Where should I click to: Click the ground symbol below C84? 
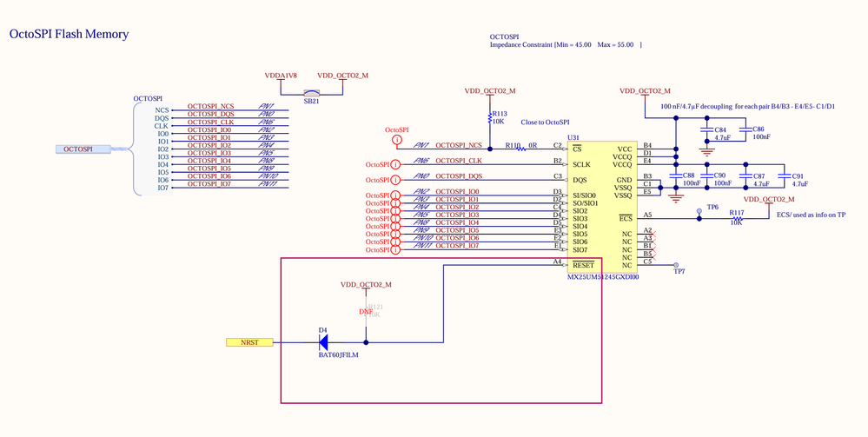point(706,150)
